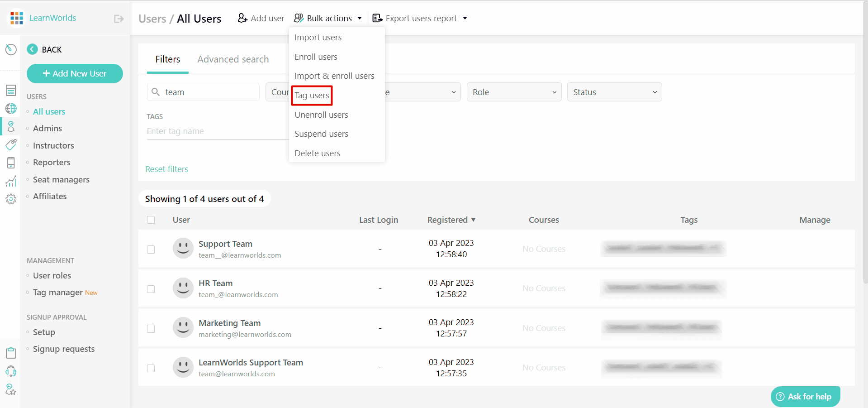The image size is (868, 408).
Task: Open the mobile app icon in sidebar
Action: pyautogui.click(x=11, y=163)
